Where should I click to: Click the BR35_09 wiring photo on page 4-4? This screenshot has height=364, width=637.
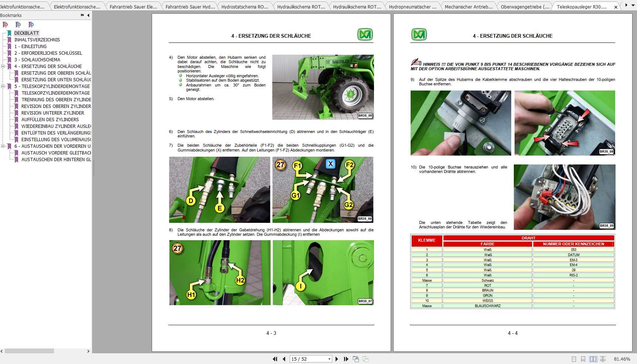(x=564, y=197)
